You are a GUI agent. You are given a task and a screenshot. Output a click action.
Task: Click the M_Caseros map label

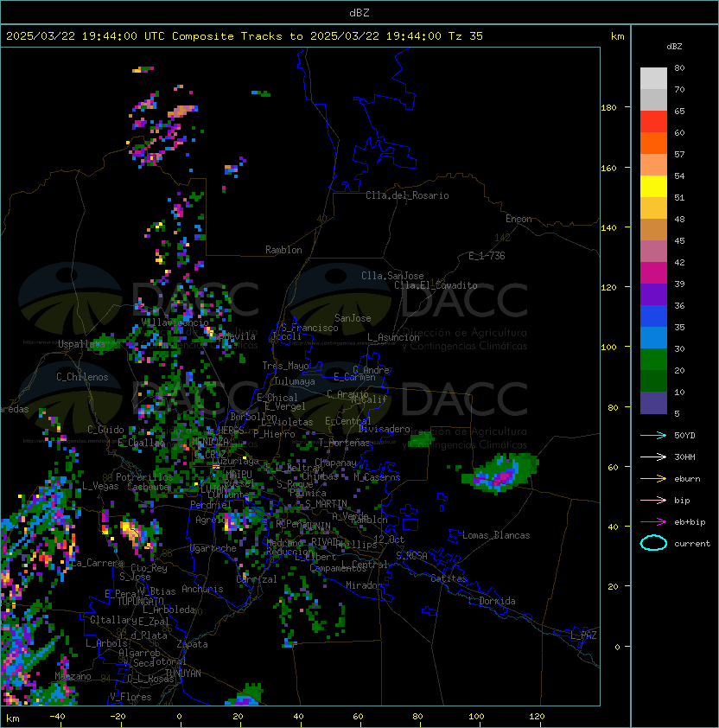(377, 476)
